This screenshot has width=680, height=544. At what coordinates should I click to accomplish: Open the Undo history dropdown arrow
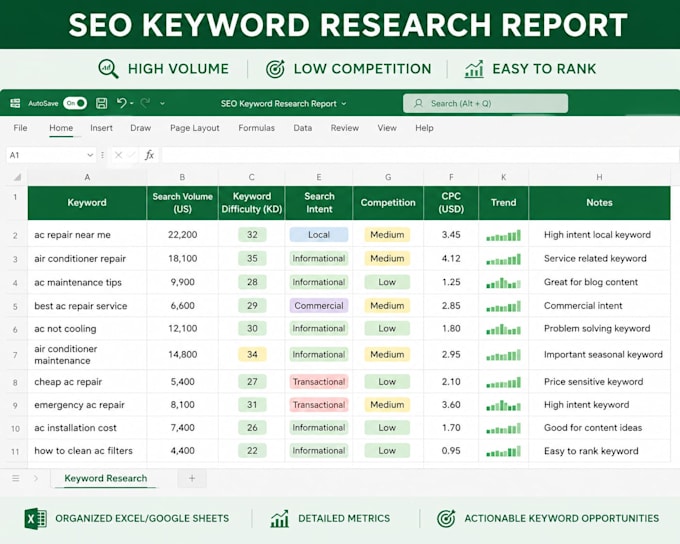131,103
